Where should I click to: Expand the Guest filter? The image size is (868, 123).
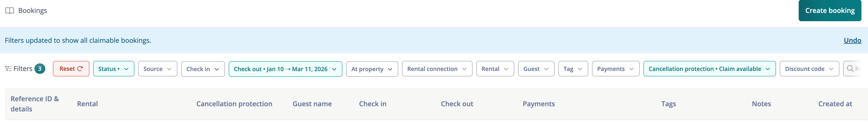point(536,69)
